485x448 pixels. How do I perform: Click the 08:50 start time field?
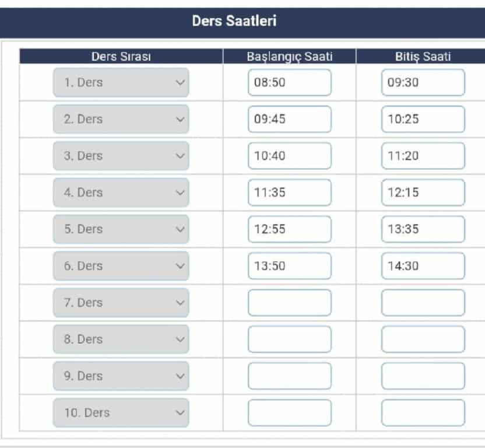click(289, 82)
